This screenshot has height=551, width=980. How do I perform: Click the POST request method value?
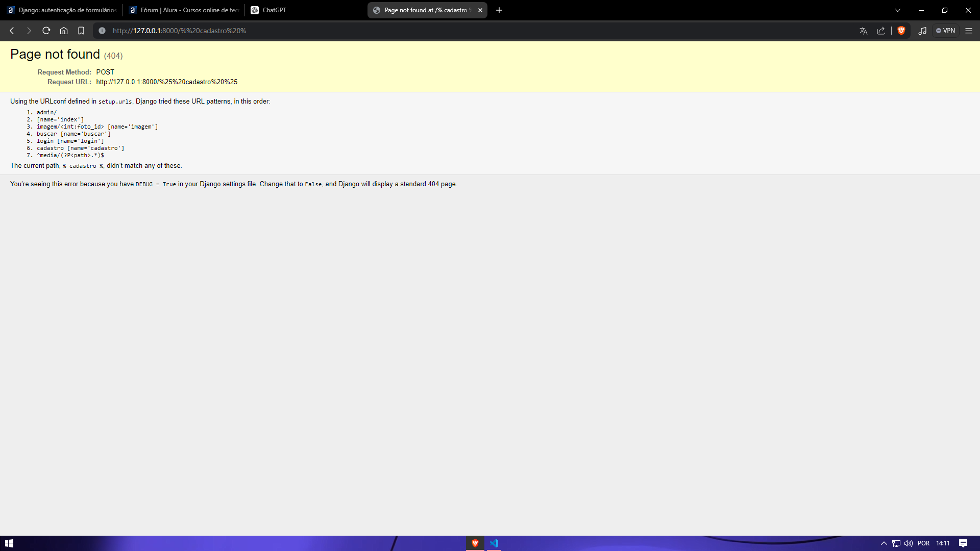tap(105, 72)
